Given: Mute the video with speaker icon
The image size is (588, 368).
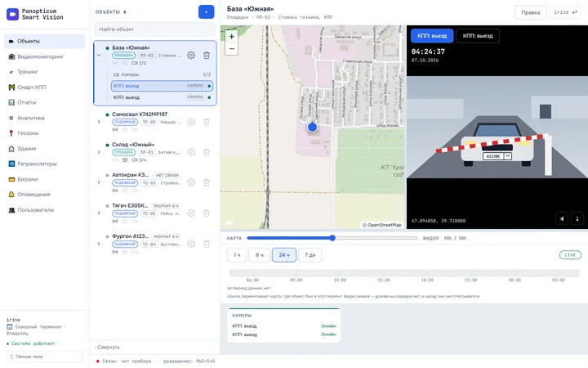Looking at the screenshot, I should pyautogui.click(x=562, y=218).
